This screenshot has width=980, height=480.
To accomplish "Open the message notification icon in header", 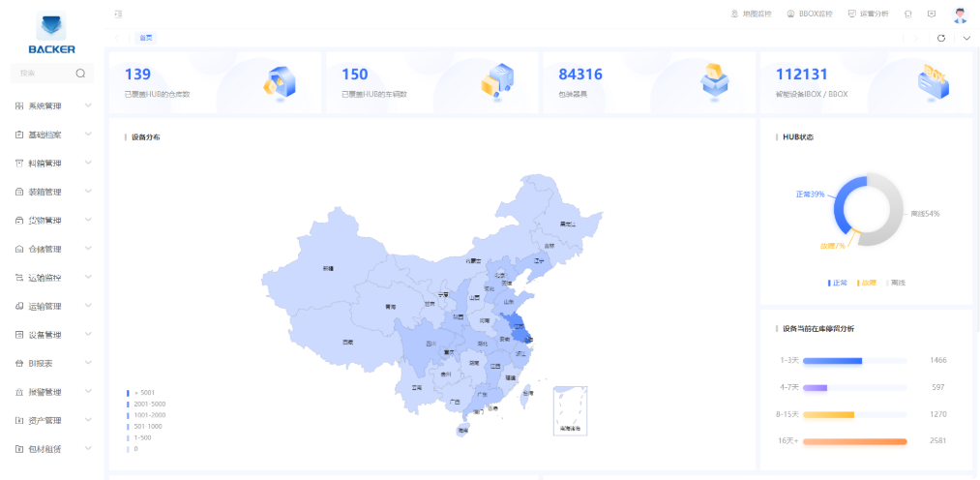I will pos(932,15).
